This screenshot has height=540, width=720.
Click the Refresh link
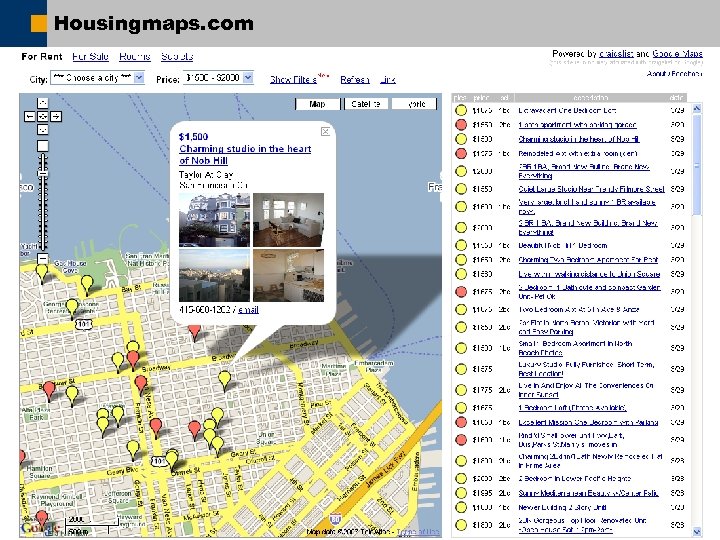click(x=355, y=79)
